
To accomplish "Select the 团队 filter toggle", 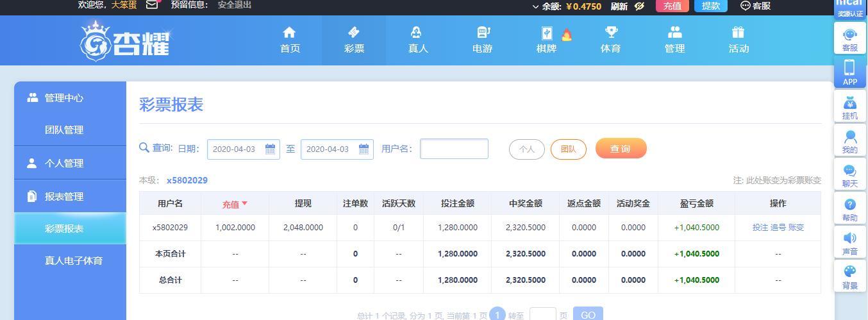I will [569, 149].
